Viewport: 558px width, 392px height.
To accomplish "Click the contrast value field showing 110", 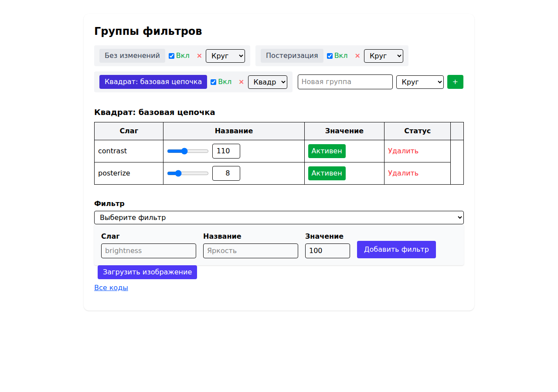I will pos(226,151).
